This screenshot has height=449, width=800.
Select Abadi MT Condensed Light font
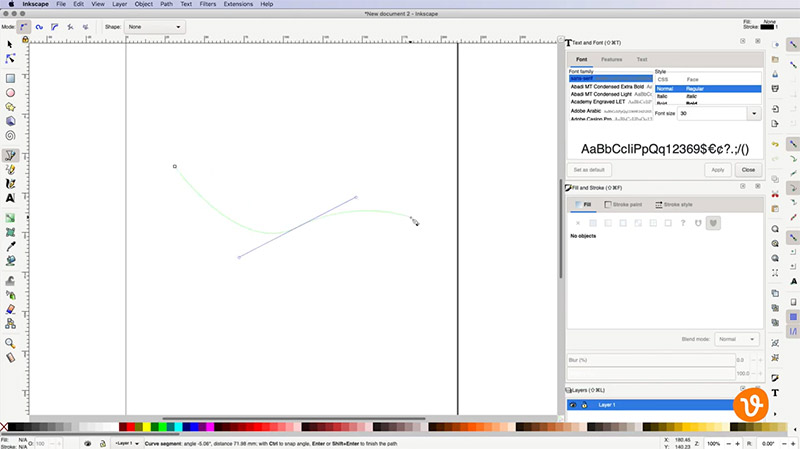611,94
